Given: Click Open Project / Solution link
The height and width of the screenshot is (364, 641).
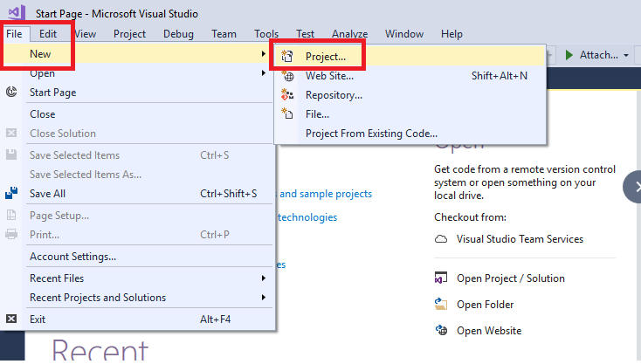Looking at the screenshot, I should tap(511, 278).
